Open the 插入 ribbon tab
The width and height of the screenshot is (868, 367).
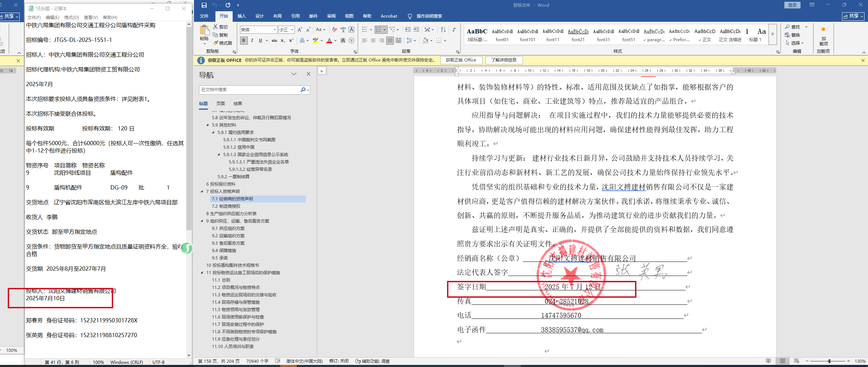coord(241,16)
